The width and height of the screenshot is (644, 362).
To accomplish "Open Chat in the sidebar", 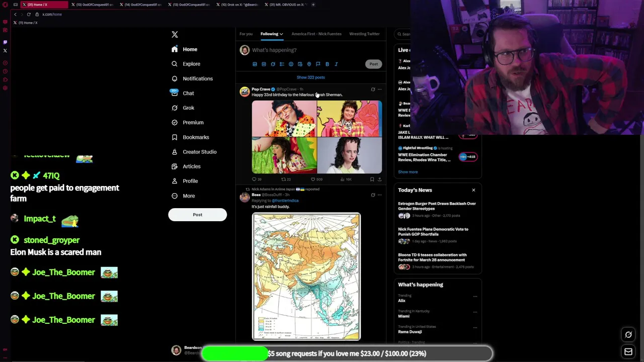I will pyautogui.click(x=182, y=93).
